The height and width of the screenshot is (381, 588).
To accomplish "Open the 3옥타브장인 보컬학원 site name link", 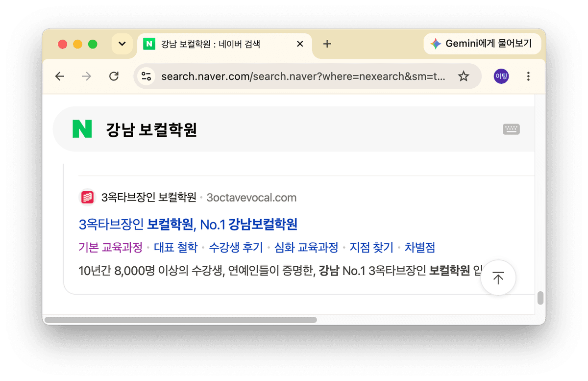I will 148,198.
